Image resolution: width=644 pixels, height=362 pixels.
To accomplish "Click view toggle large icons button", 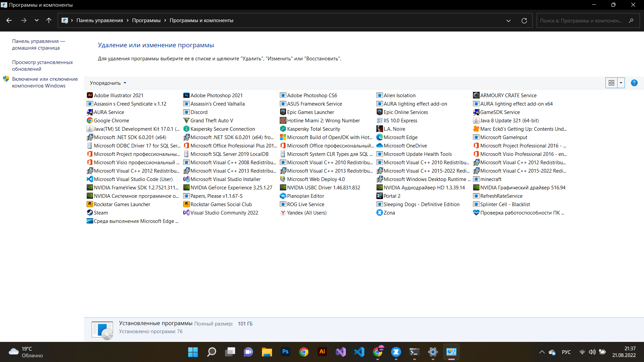I will click(x=611, y=83).
